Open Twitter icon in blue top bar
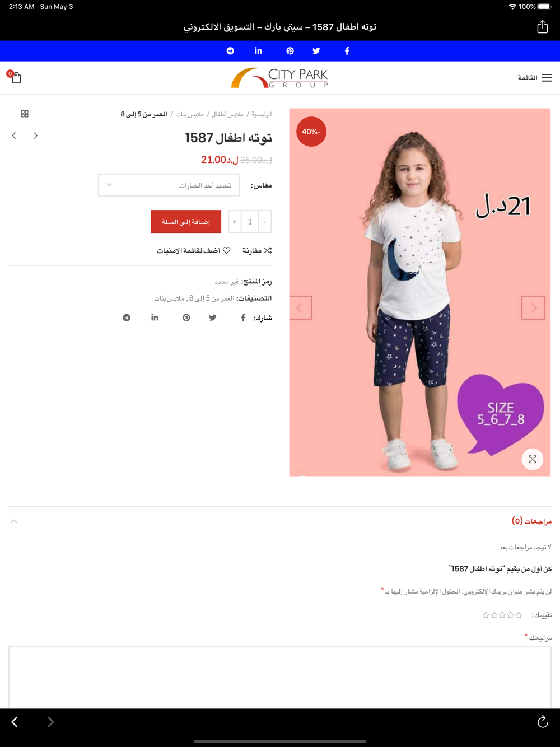Screen dimensions: 560x747 (x=316, y=51)
